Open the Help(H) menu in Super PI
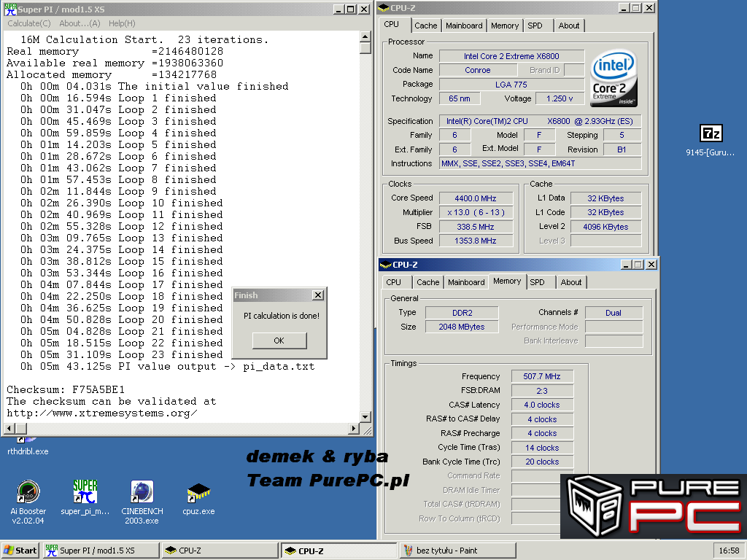This screenshot has width=747, height=560. pos(122,23)
